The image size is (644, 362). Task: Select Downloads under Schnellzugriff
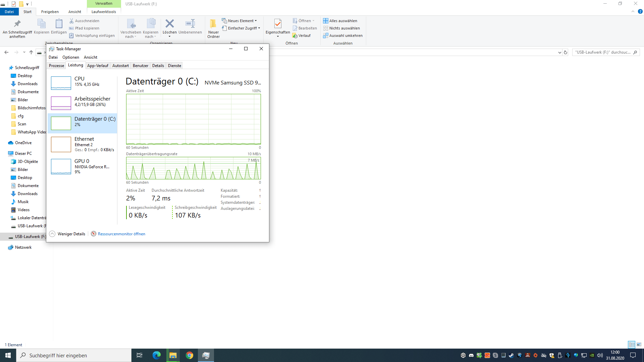coord(28,84)
